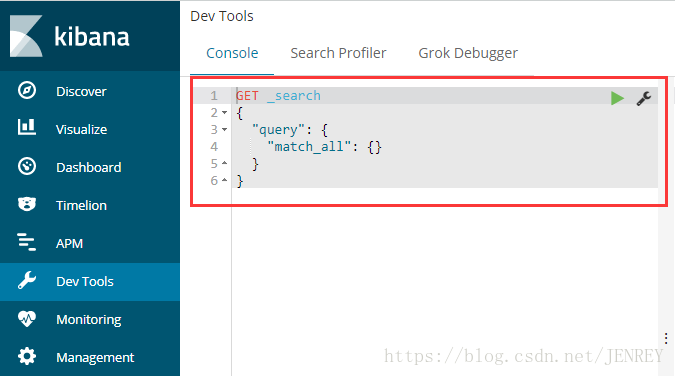Open Timelion bear icon

click(27, 204)
